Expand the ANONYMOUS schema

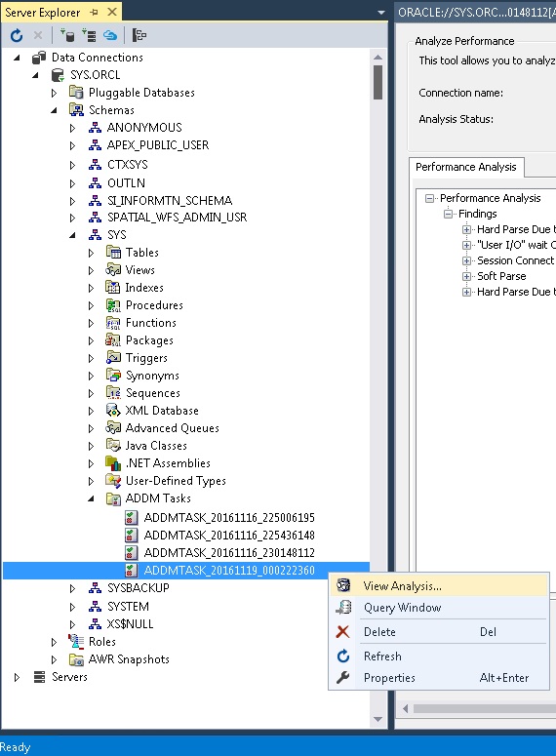click(72, 128)
